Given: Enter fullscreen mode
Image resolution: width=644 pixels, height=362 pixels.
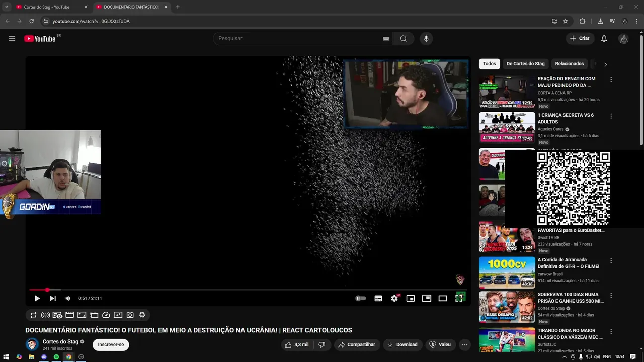Looking at the screenshot, I should click(459, 298).
